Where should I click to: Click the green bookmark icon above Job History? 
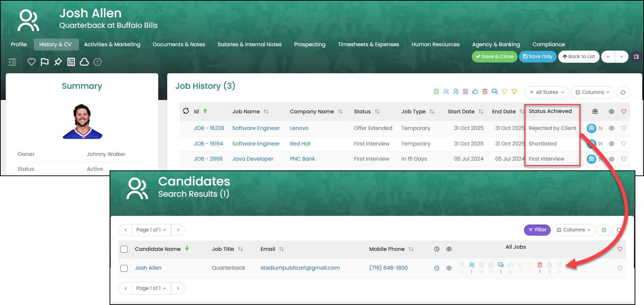coord(436,92)
